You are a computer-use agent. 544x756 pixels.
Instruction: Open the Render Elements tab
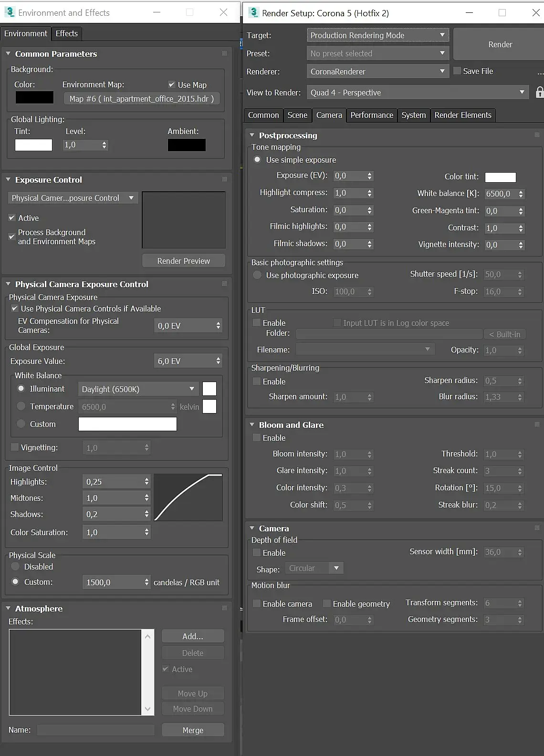(x=463, y=115)
